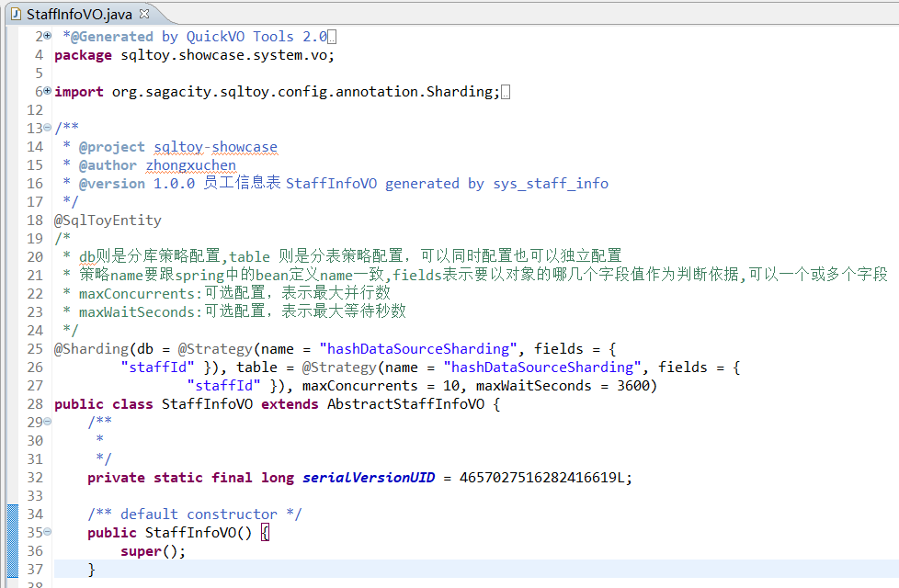The height and width of the screenshot is (588, 899).
Task: Click 'StaffInfoVO()' constructor name on line 35
Action: pyautogui.click(x=199, y=532)
